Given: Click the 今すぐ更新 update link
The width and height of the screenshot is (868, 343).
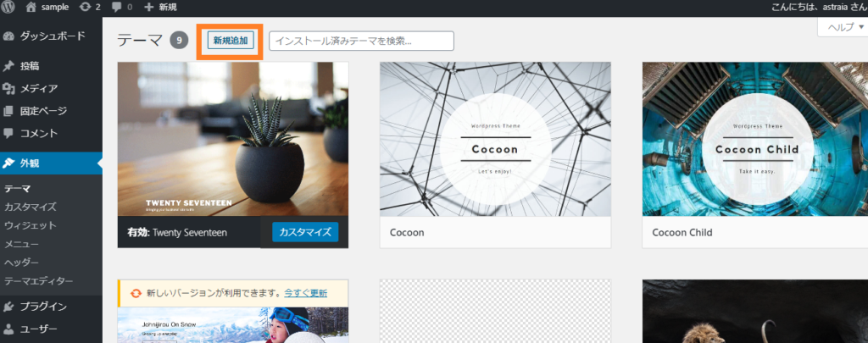Looking at the screenshot, I should 306,293.
